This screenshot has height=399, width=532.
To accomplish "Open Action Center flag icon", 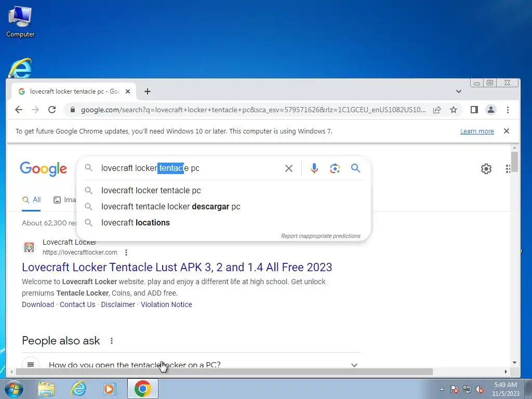I will coord(455,389).
